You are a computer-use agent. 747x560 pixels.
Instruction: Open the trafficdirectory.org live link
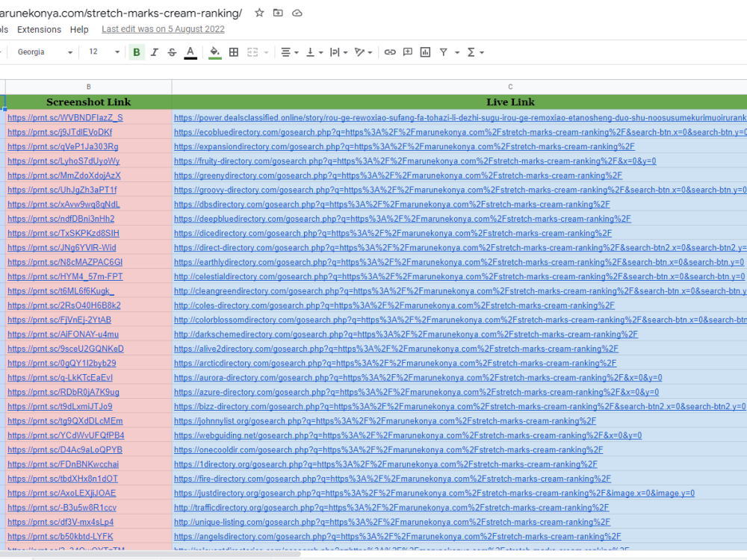coord(391,508)
